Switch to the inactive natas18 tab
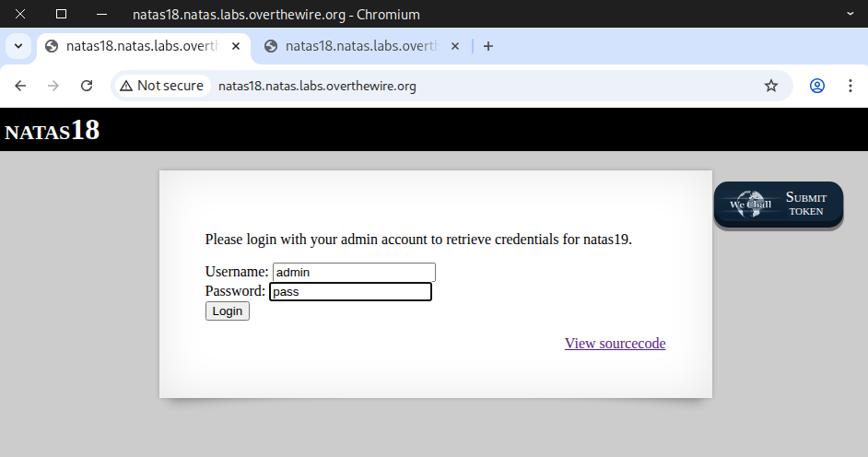The height and width of the screenshot is (457, 868). tap(355, 46)
